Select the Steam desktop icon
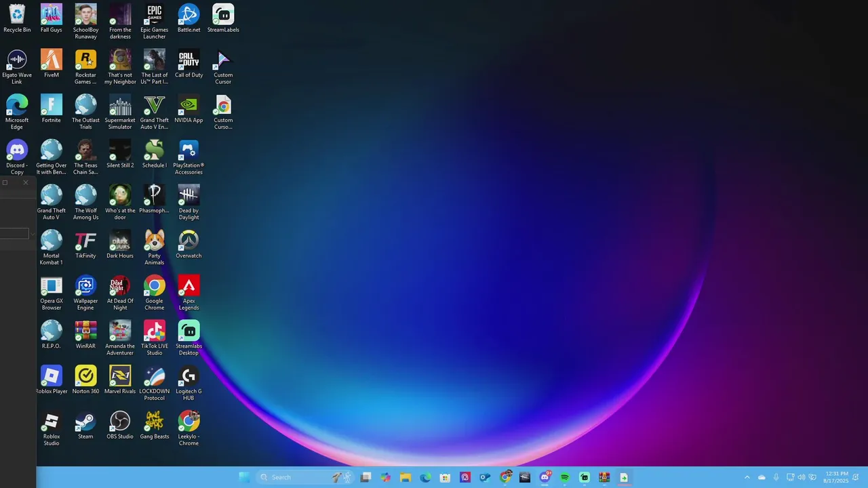Screen dimensions: 868x488 click(x=85, y=425)
